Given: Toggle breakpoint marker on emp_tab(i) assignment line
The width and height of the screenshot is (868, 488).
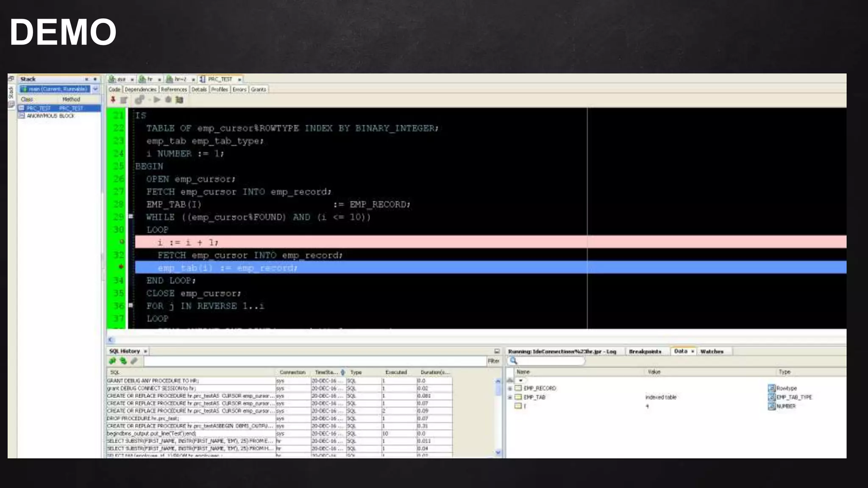Looking at the screenshot, I should [x=121, y=267].
